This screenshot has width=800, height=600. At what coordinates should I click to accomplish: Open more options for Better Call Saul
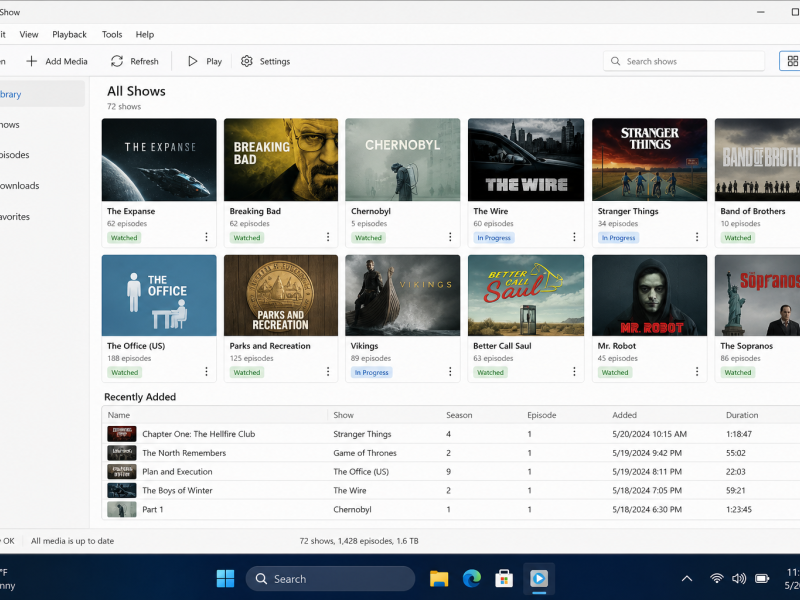[574, 371]
